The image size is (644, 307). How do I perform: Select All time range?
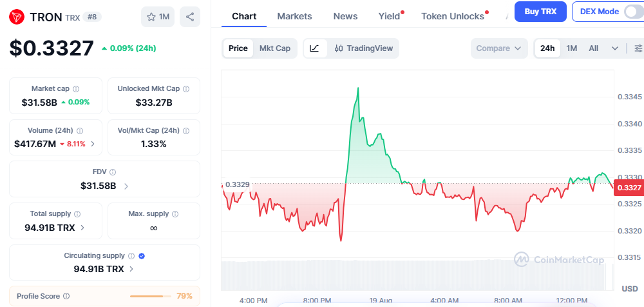coord(594,48)
